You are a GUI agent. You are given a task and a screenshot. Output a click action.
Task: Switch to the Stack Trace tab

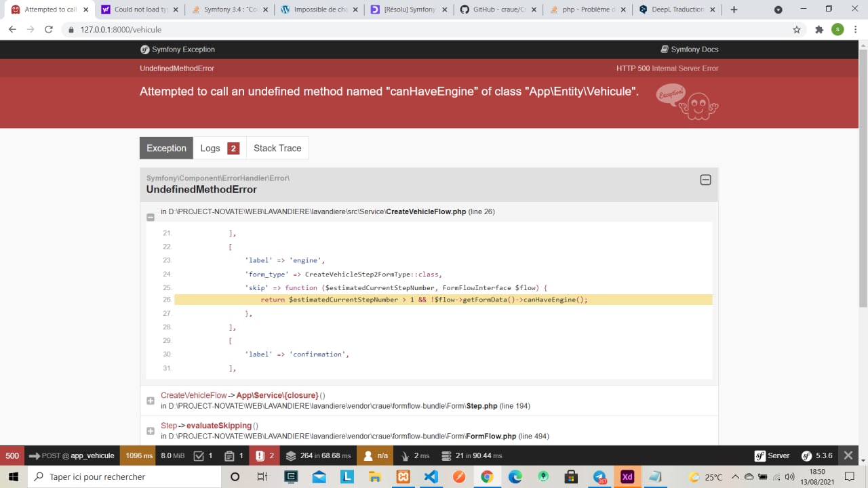277,148
